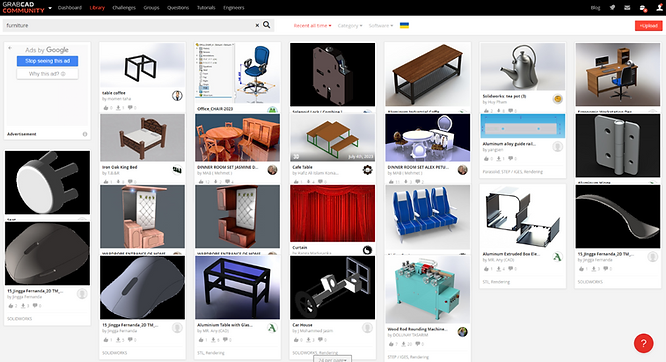Image resolution: width=666 pixels, height=362 pixels.
Task: Open the red Curtain model thumbnail
Action: click(x=333, y=213)
